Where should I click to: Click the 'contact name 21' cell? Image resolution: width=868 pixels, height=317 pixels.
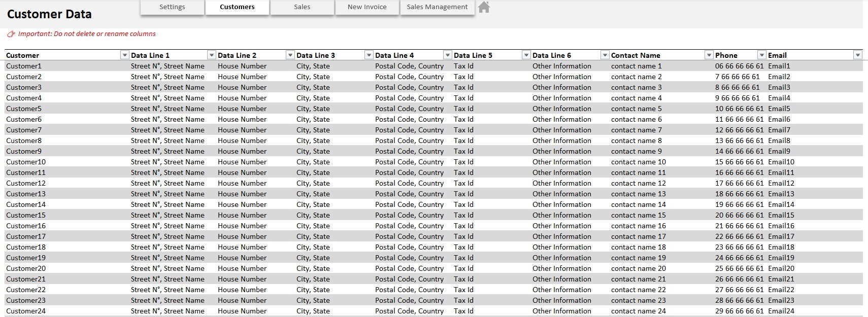[x=661, y=279]
